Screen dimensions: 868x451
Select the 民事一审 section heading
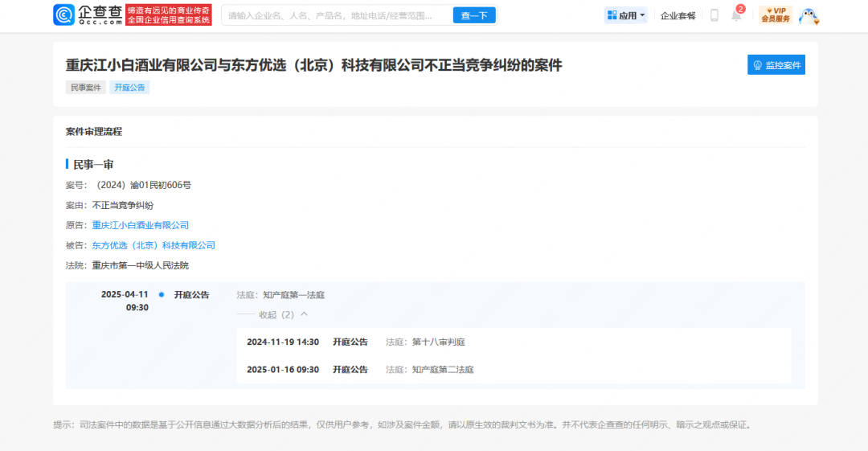[x=93, y=165]
